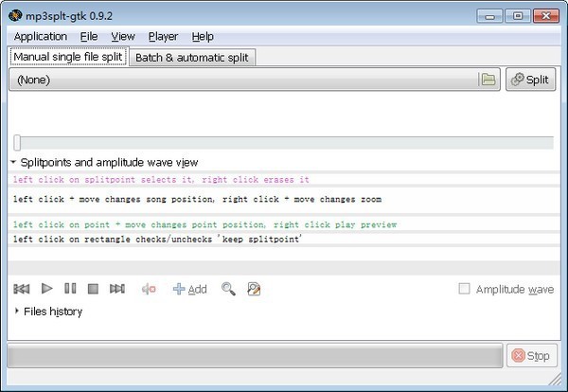The image size is (568, 392).
Task: Collapse Splitpoints and amplitude wave view
Action: coord(13,162)
